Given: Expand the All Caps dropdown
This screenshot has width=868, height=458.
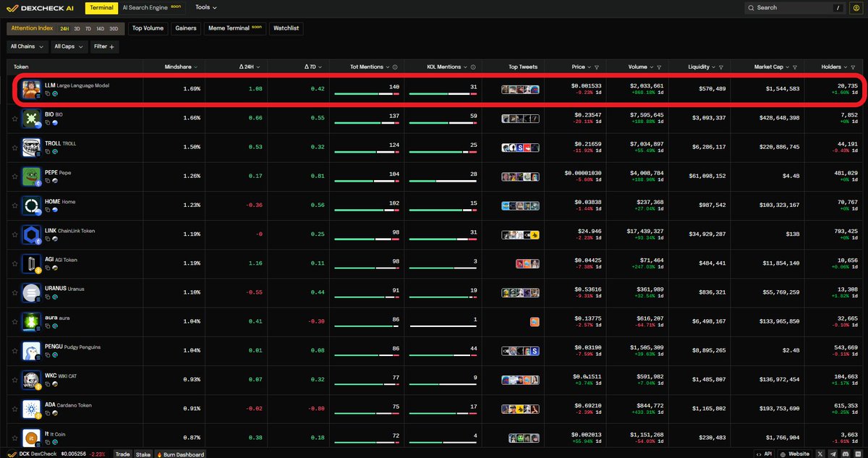Looking at the screenshot, I should click(x=69, y=46).
